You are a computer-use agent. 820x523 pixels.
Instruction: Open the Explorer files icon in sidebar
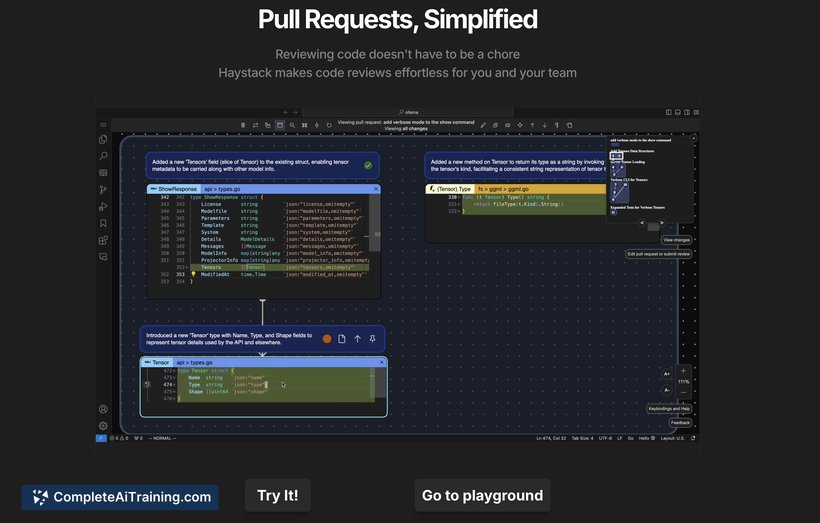[103, 139]
